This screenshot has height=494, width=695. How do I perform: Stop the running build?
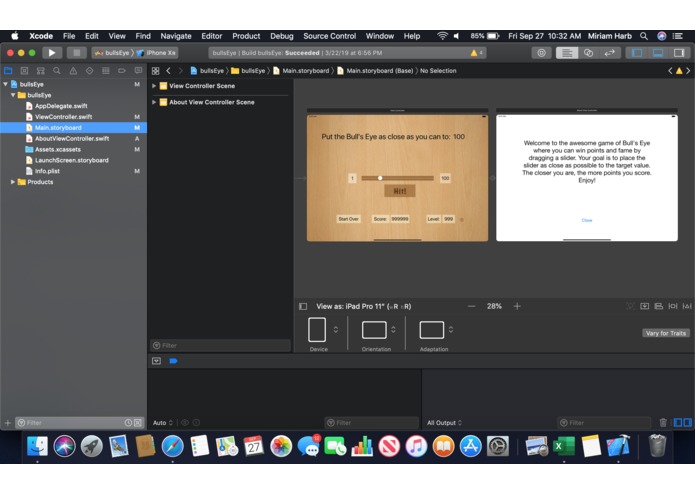(x=76, y=53)
